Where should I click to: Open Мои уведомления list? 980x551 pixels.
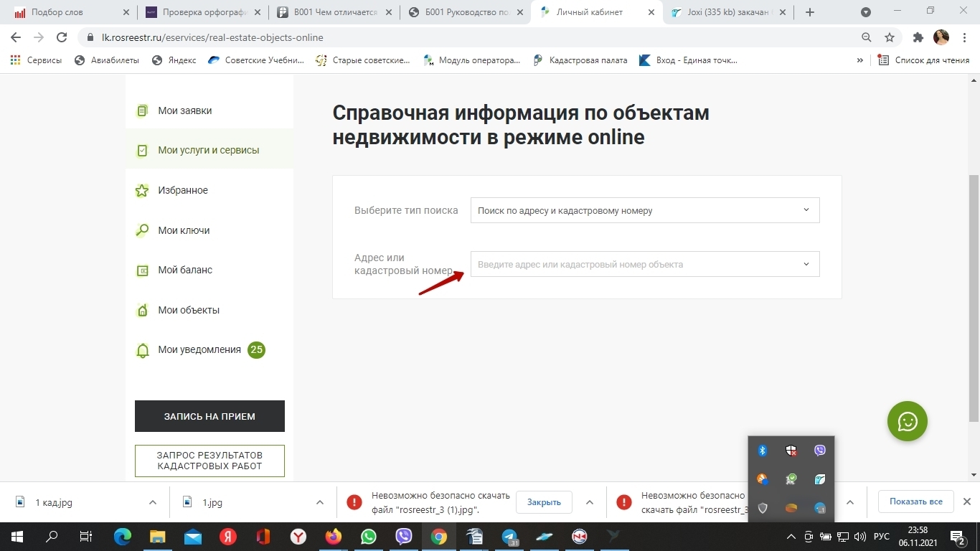pos(199,349)
